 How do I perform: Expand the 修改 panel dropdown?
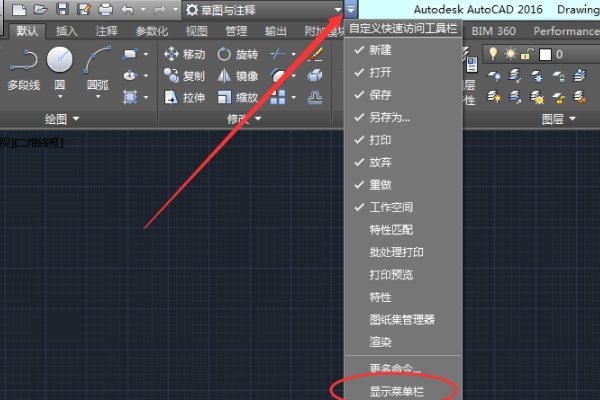click(258, 119)
